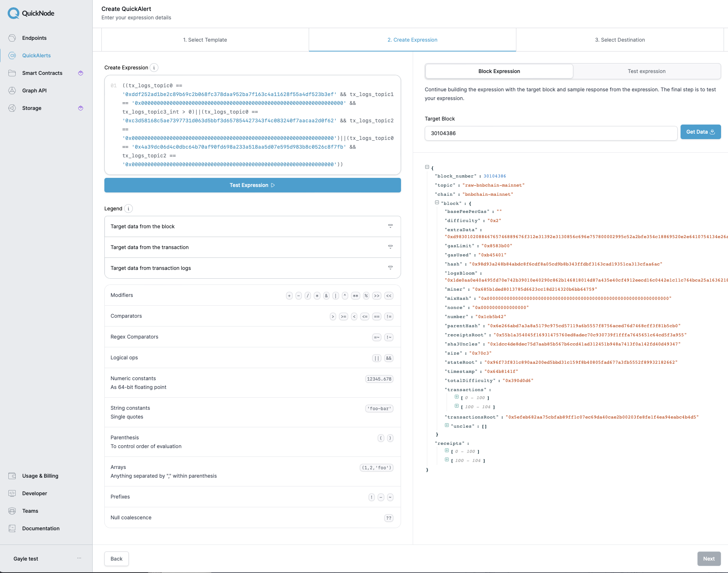Screen dimensions: 728x573
Task: Click the Target Block input field
Action: click(x=551, y=133)
